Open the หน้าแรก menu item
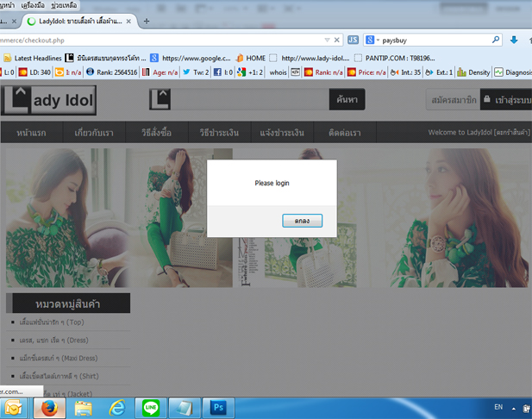Screen dimensions: 532x419 (32, 132)
